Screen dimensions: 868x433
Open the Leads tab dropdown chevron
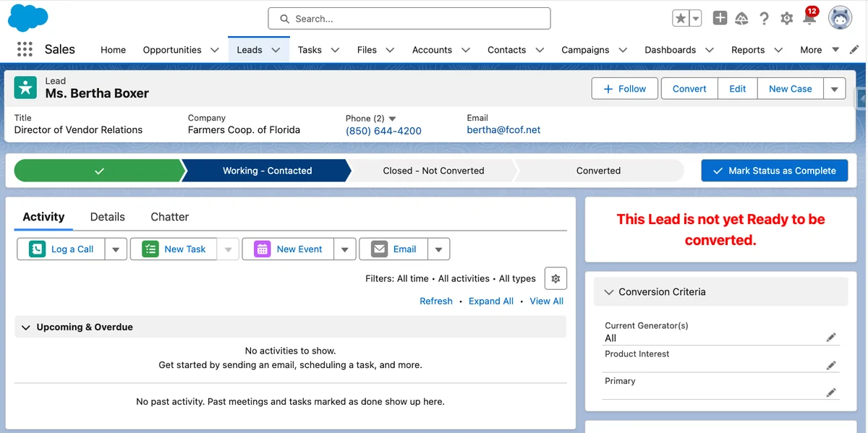[x=276, y=50]
